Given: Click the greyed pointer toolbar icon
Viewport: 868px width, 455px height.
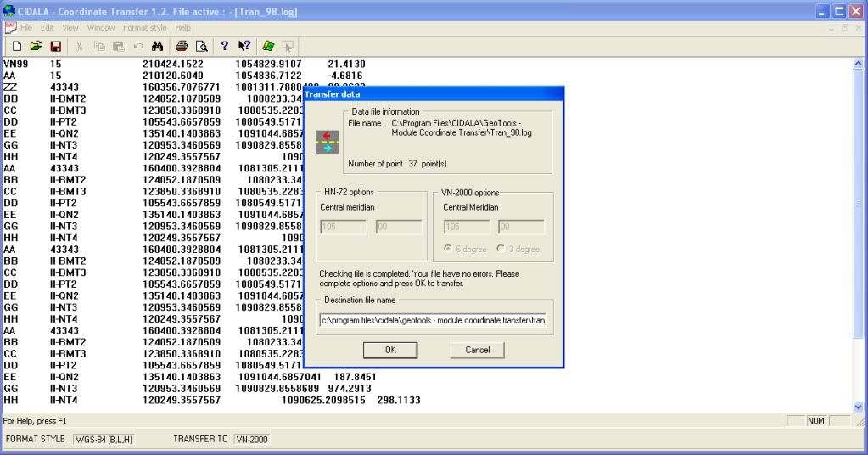Looking at the screenshot, I should tap(288, 47).
